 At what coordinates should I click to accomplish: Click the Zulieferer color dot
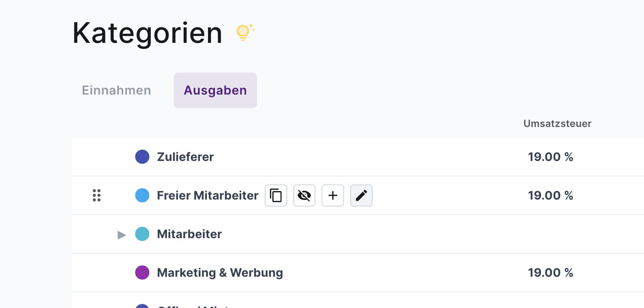[142, 157]
